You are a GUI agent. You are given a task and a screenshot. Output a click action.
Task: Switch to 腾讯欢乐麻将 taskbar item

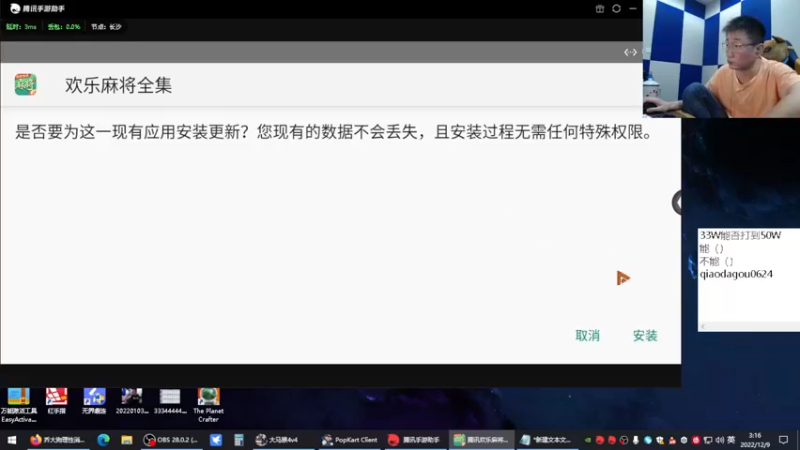coord(481,440)
